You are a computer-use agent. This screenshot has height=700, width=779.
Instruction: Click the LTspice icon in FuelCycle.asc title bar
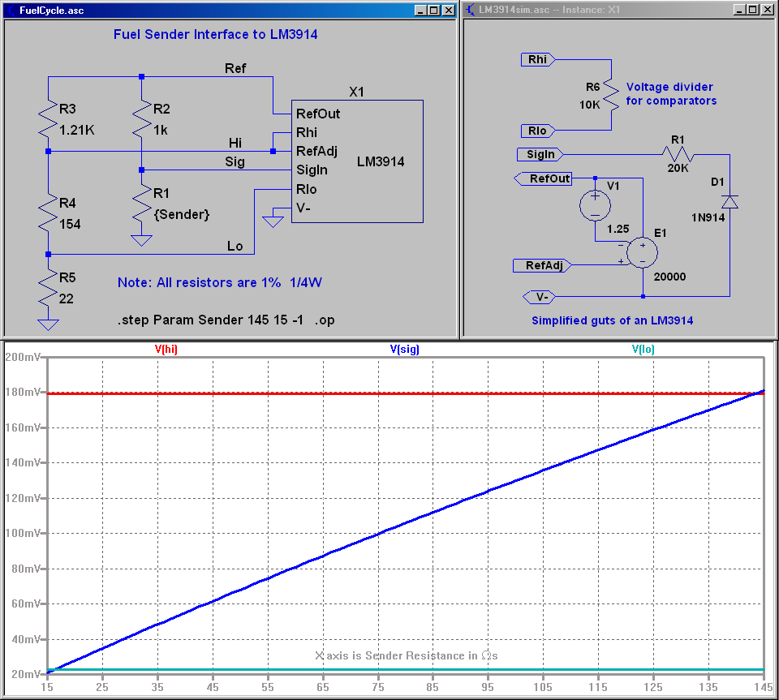click(11, 11)
